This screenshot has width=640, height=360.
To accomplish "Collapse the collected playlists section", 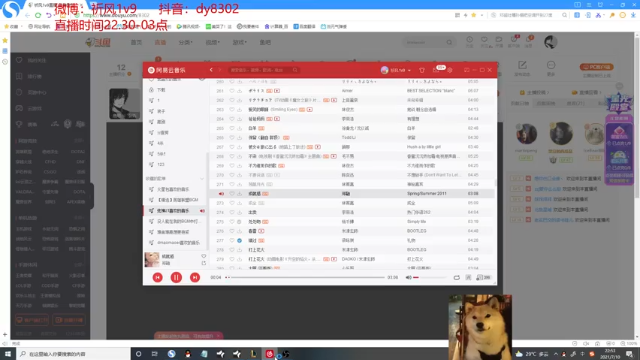I will (202, 178).
